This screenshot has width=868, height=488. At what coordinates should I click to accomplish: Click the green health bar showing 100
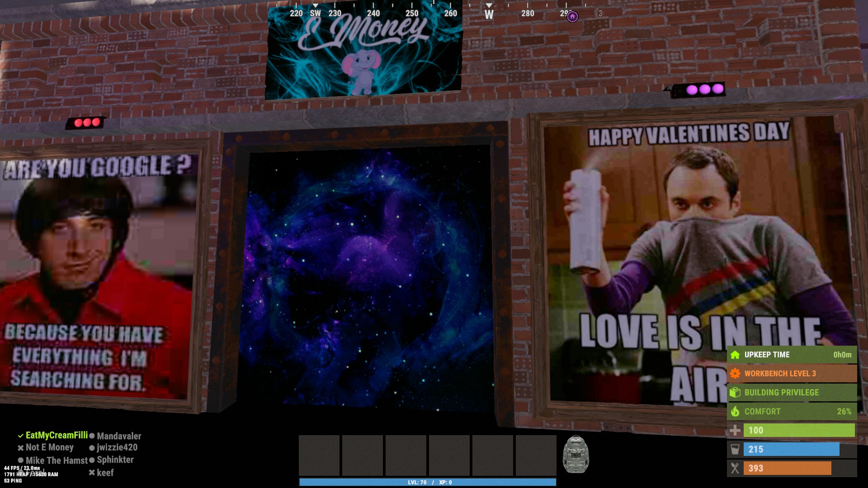coord(799,430)
